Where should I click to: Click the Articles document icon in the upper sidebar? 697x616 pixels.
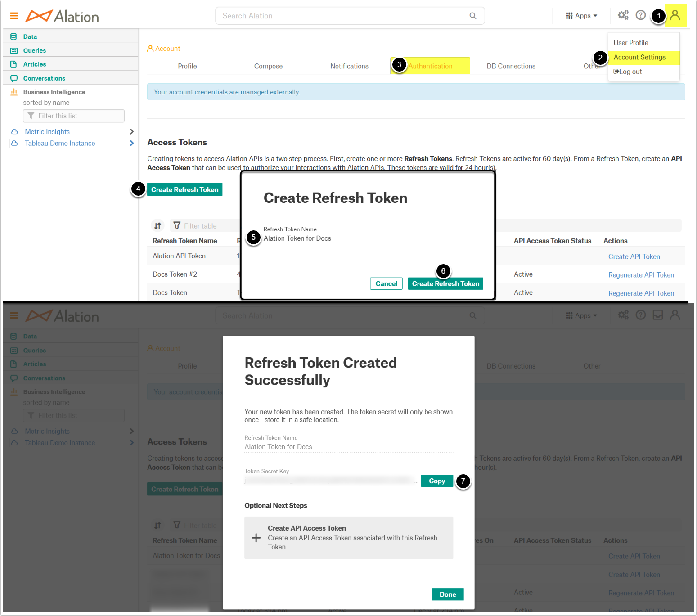[x=13, y=64]
